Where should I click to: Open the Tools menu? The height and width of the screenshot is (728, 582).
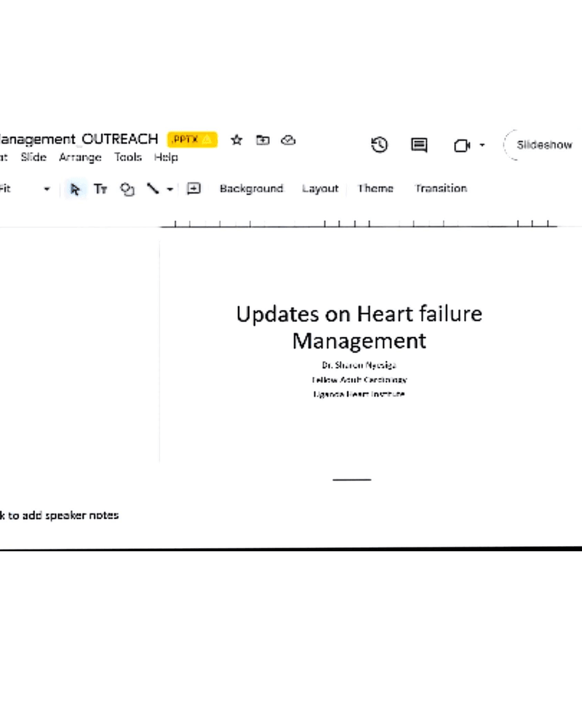(128, 157)
